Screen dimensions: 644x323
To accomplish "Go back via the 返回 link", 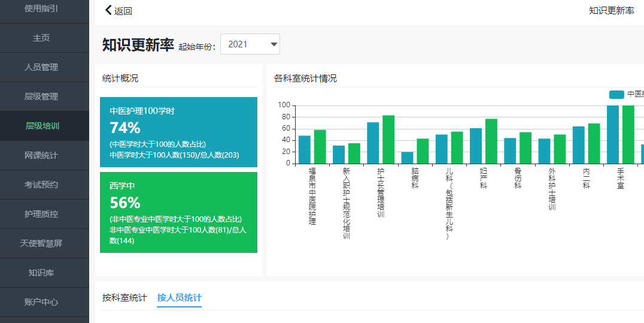I will [x=123, y=11].
